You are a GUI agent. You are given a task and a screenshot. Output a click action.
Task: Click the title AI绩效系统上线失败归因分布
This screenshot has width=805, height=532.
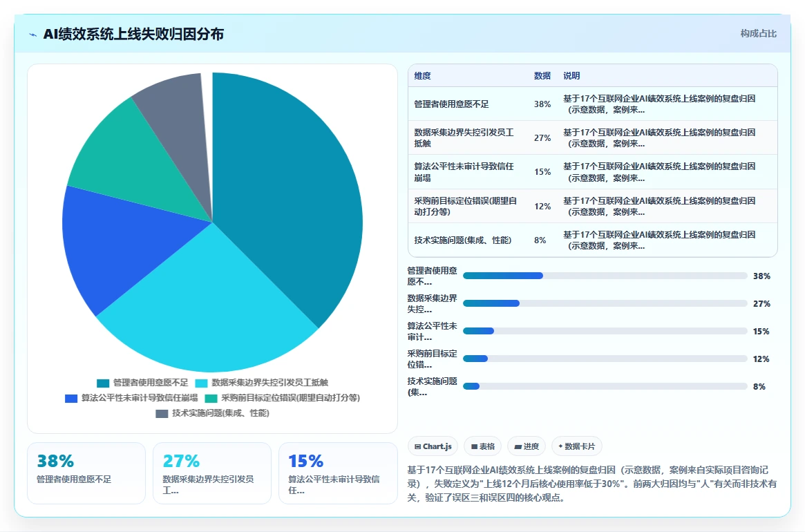coord(133,35)
